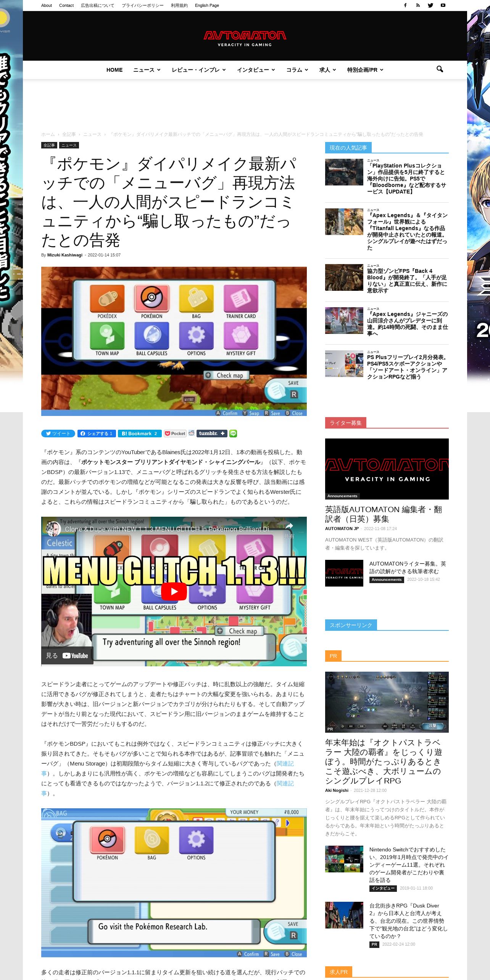This screenshot has width=490, height=980.
Task: Open the Twitter icon in top bar
Action: pos(430,5)
